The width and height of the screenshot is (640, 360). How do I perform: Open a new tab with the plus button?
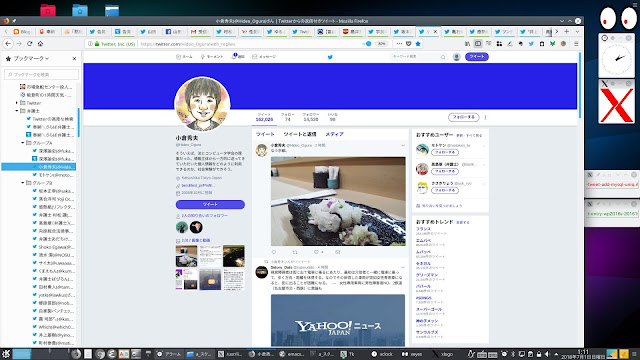[x=567, y=31]
